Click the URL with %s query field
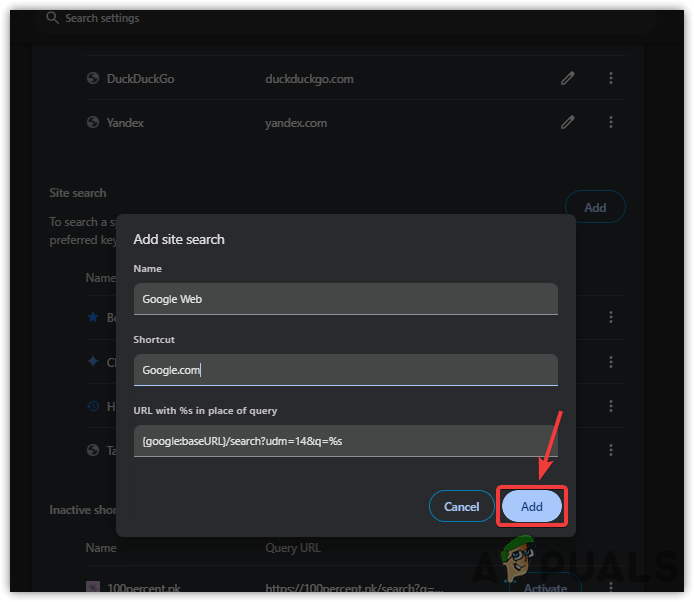This screenshot has width=694, height=602. (x=345, y=441)
